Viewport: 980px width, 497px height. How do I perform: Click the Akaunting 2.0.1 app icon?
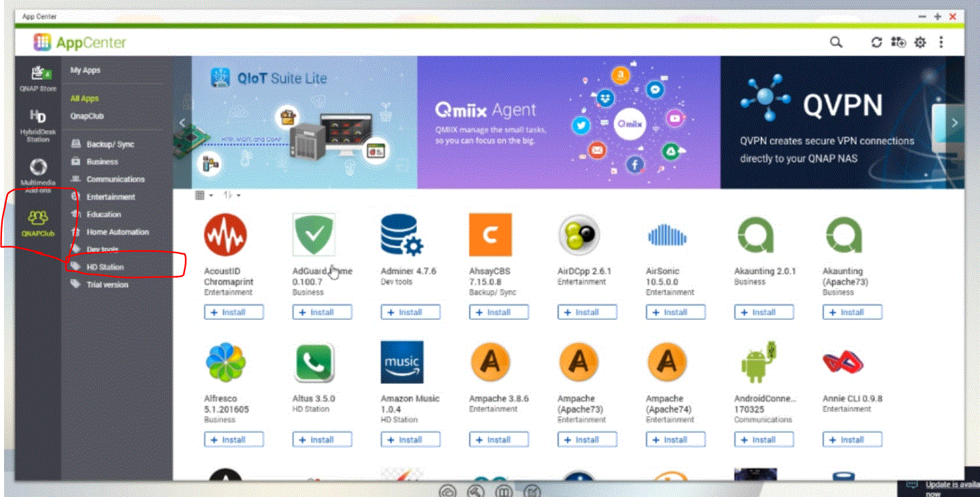click(755, 235)
